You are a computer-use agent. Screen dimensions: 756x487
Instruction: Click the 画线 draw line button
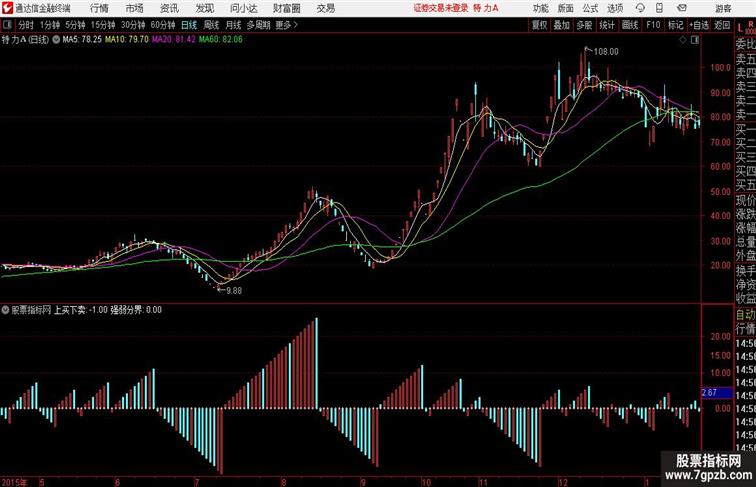coord(630,25)
